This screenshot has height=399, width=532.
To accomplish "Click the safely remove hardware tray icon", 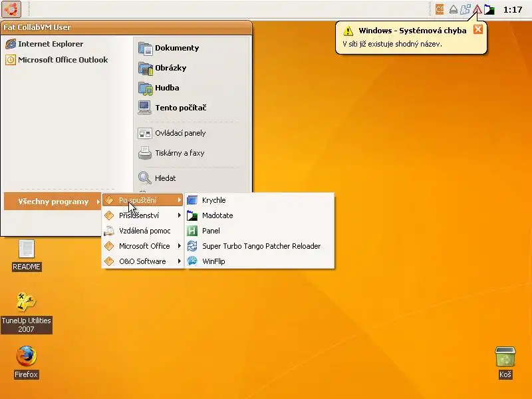I will pos(454,9).
